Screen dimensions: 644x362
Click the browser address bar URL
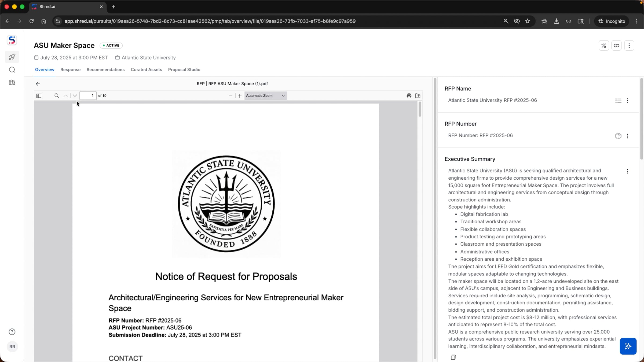click(x=210, y=21)
